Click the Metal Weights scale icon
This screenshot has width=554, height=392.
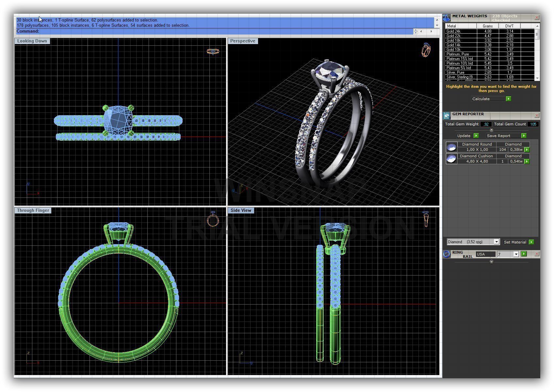pos(447,18)
